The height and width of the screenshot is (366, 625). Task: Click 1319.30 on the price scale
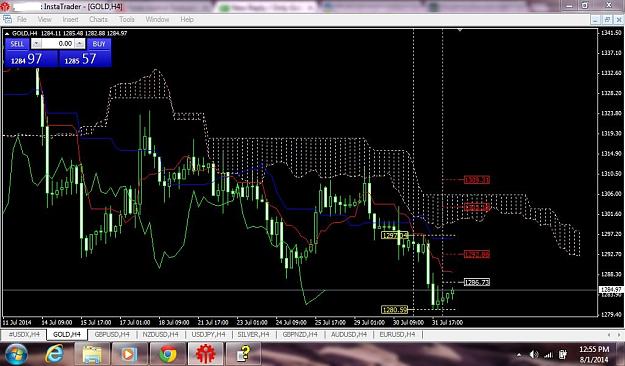pos(611,133)
